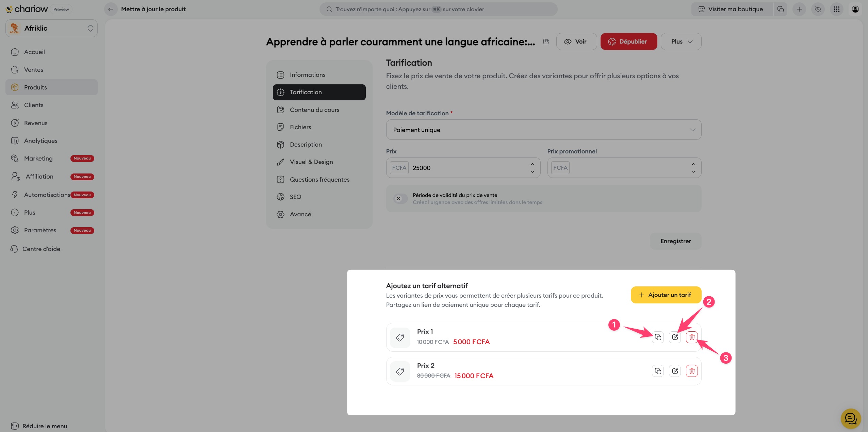Open Analytiques in the sidebar
The width and height of the screenshot is (868, 432).
(40, 141)
